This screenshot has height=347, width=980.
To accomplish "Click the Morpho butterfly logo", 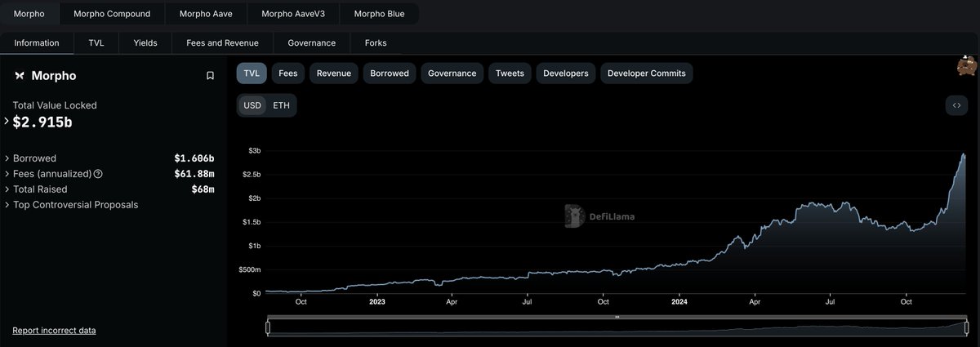I will (x=20, y=76).
